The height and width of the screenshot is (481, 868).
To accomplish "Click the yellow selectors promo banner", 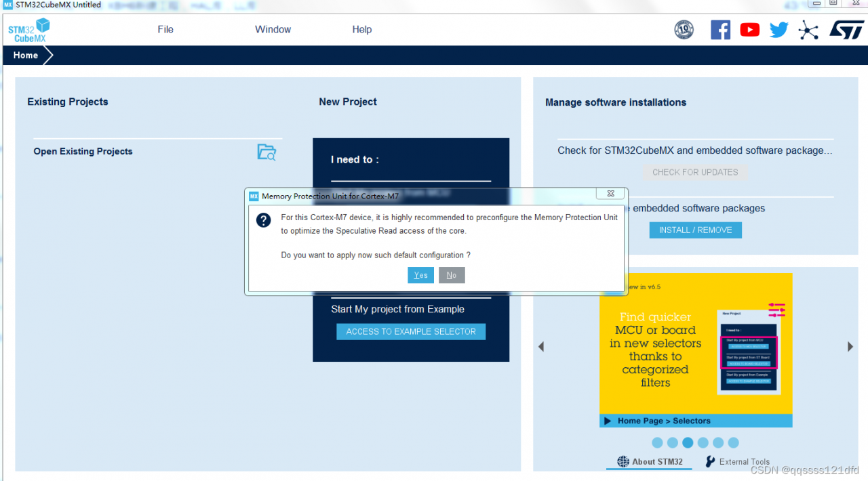I will (x=696, y=350).
